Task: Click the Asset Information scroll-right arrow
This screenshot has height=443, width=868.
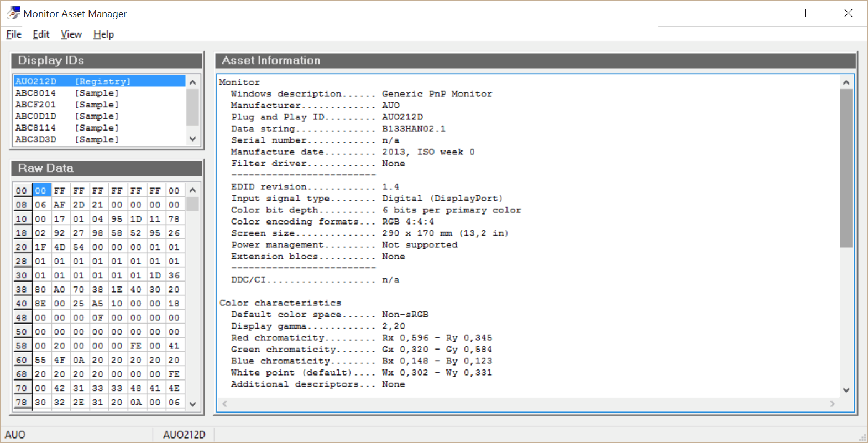Action: 833,404
